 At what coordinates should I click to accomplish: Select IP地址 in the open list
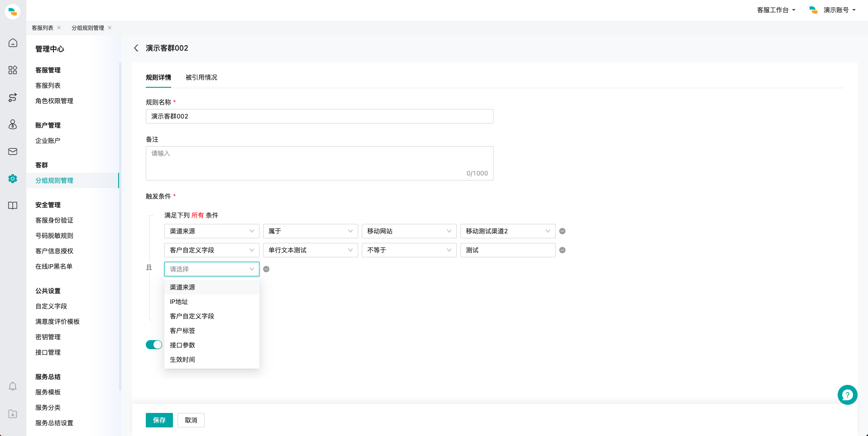(211, 302)
